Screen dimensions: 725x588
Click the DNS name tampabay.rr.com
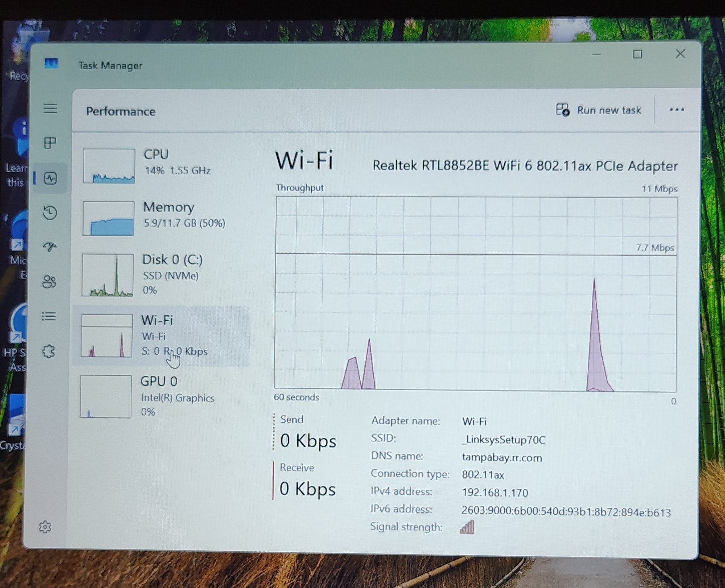(x=502, y=457)
